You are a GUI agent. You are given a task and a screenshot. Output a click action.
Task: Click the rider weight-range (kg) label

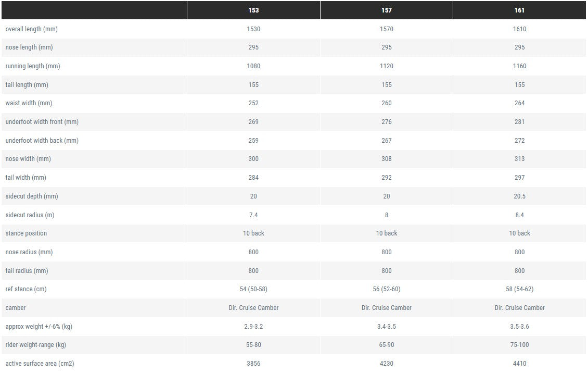[x=35, y=345]
